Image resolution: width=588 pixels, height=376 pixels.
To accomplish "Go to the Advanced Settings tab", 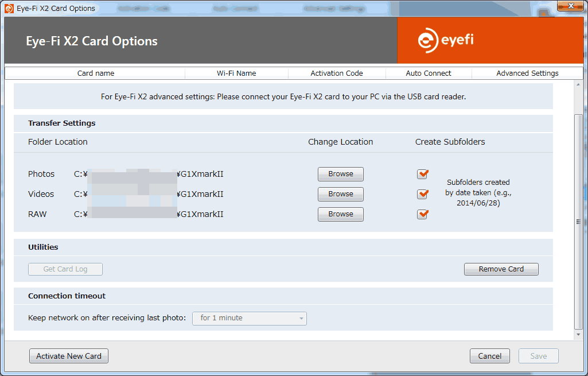I will pyautogui.click(x=527, y=73).
